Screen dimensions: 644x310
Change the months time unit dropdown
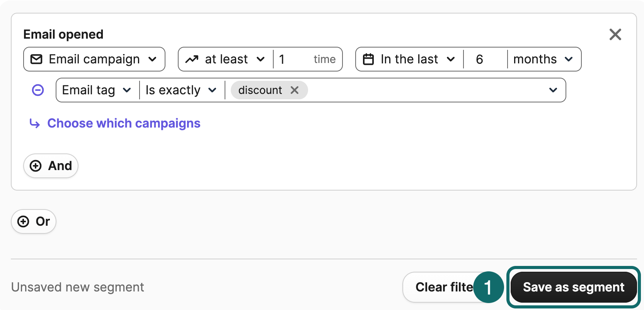543,59
